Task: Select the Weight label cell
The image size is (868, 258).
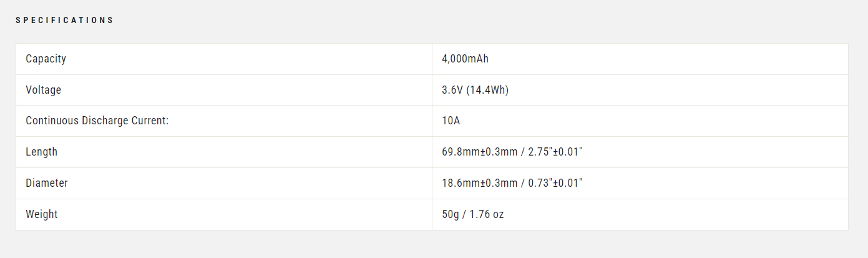Action: (x=224, y=214)
